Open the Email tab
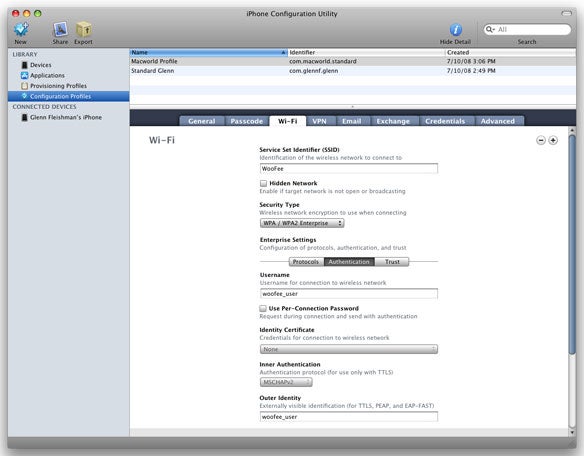Image resolution: width=584 pixels, height=456 pixels. 352,121
